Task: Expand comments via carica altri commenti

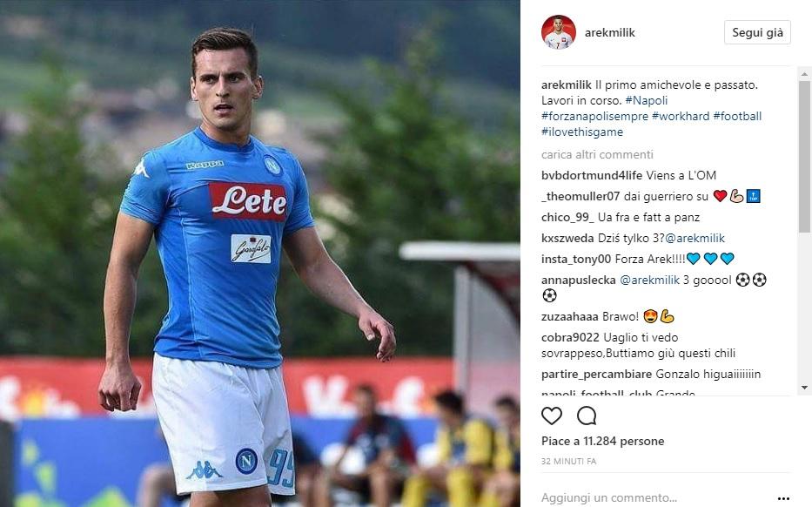Action: click(x=597, y=154)
